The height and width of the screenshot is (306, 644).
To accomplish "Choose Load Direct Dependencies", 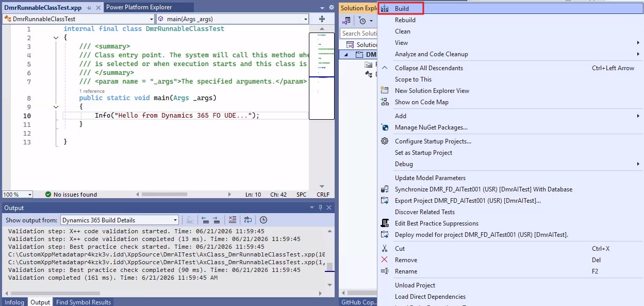I will [x=510, y=296].
